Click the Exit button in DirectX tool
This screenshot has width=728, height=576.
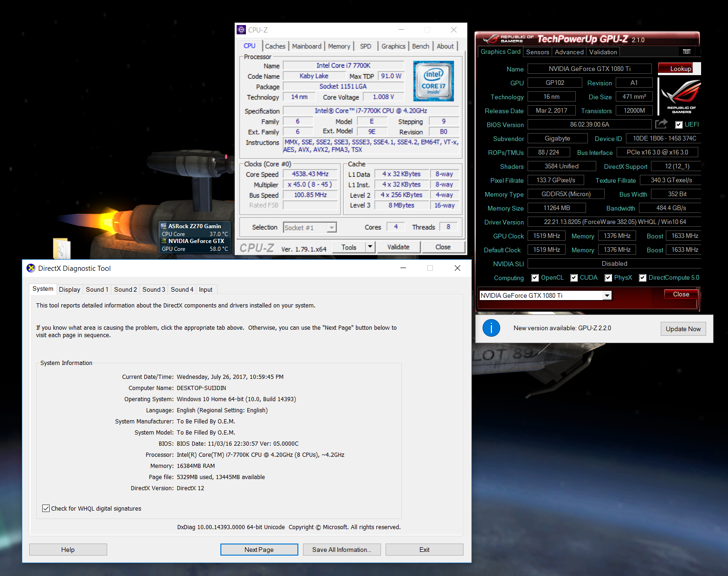coord(424,550)
